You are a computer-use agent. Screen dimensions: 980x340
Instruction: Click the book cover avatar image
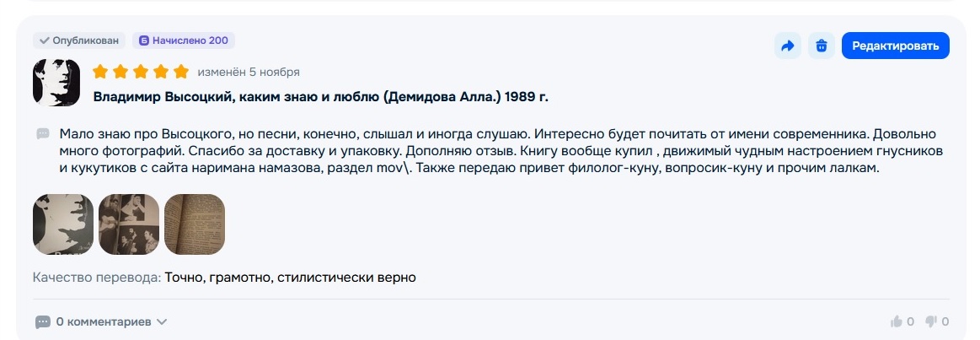[x=56, y=83]
